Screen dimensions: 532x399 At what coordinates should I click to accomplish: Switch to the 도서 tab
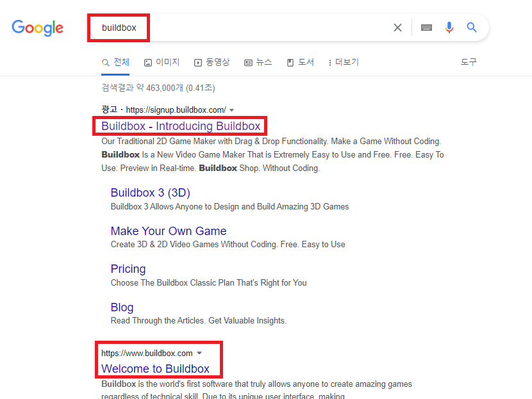tap(300, 62)
